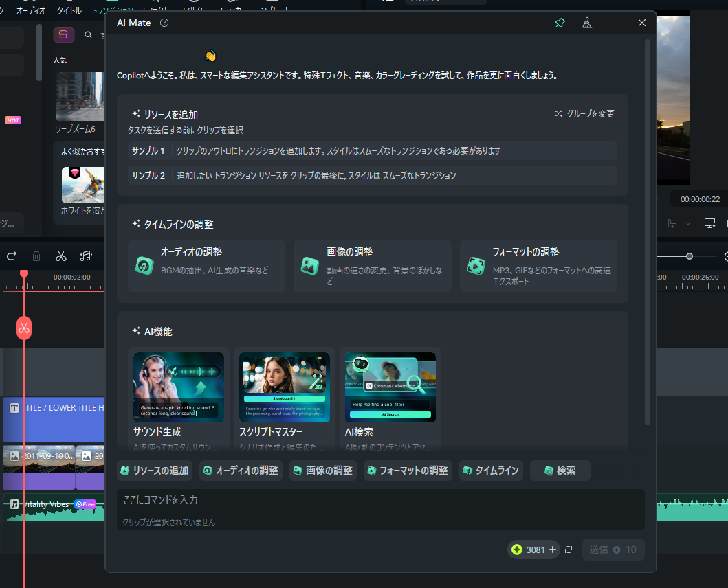The image size is (728, 588).
Task: Click the monitor display icon under preview
Action: pyautogui.click(x=710, y=223)
